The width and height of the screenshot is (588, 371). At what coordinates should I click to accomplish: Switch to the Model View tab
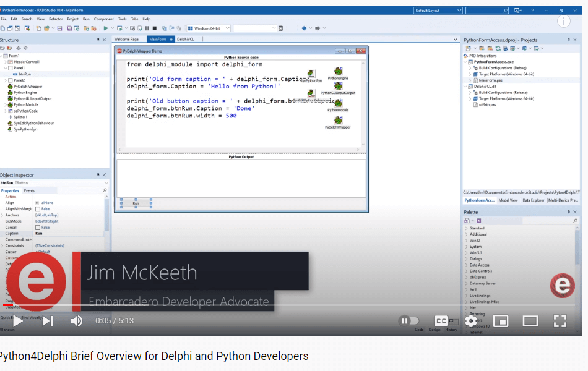(x=508, y=200)
